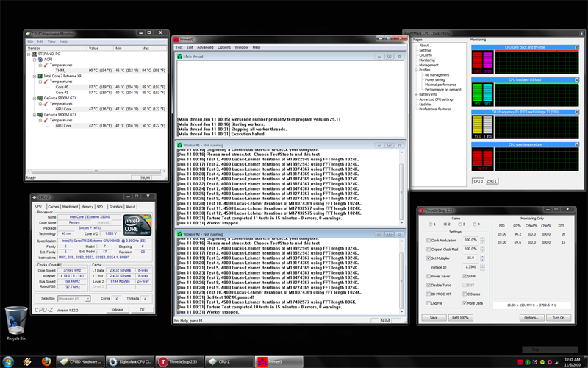Enable the C States checkbox
Viewport: 588px width, 368px height.
click(465, 294)
